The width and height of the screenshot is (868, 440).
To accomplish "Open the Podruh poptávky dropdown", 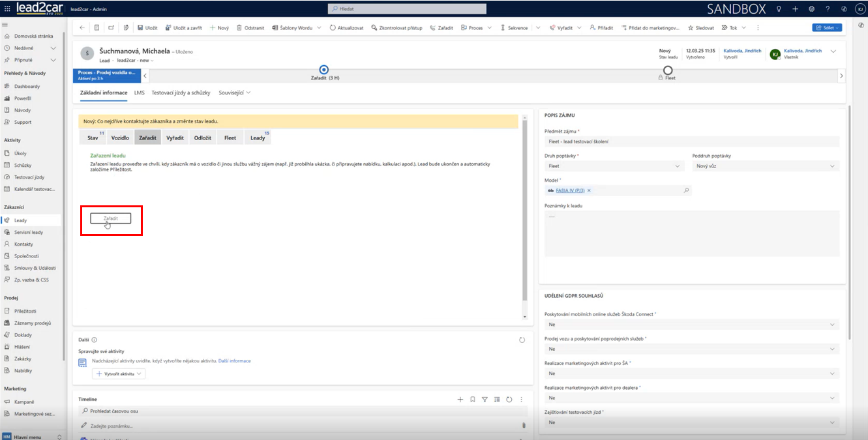I will point(764,166).
